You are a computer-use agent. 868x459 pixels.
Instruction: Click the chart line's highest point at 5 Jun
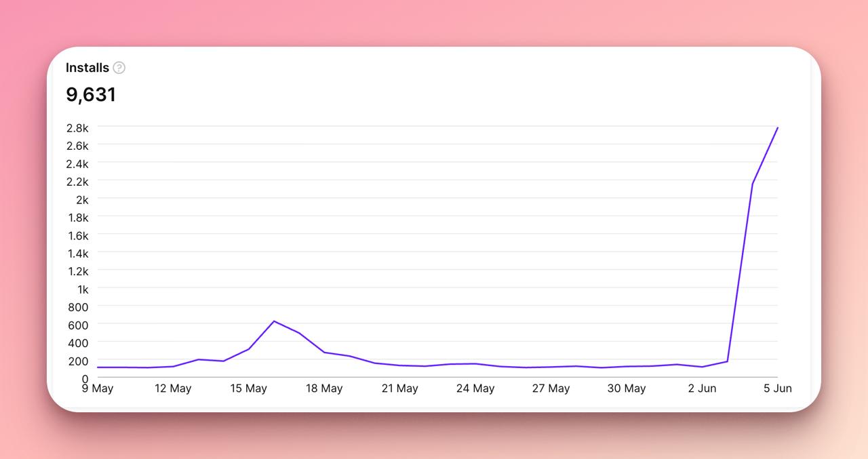[777, 127]
